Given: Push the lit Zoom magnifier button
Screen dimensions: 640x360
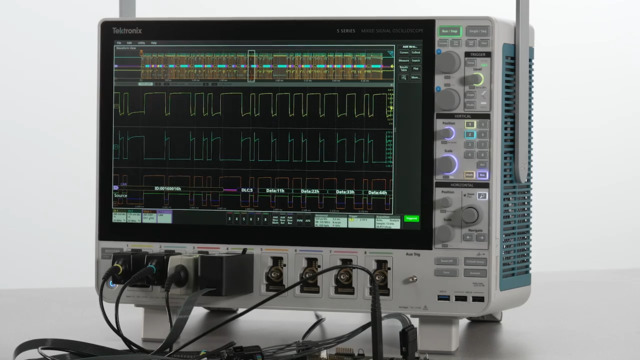Looking at the screenshot, I should (x=482, y=196).
